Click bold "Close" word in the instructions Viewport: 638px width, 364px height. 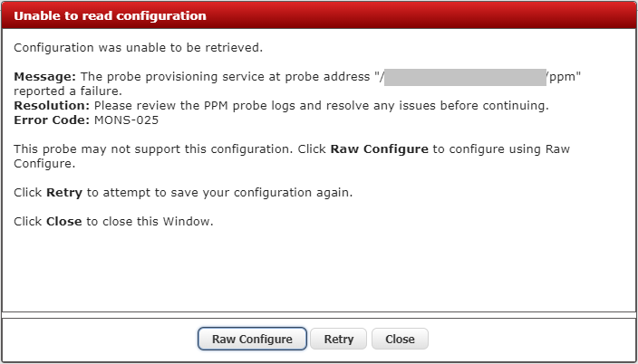pos(64,221)
